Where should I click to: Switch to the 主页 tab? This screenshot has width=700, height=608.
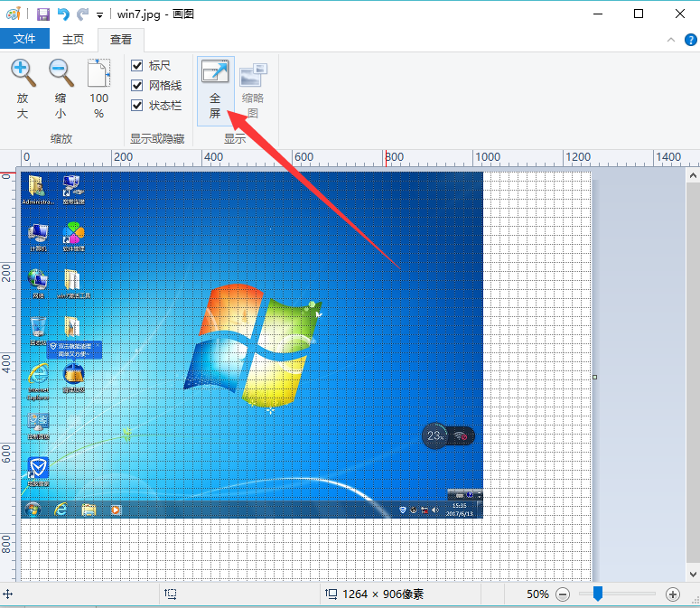73,39
